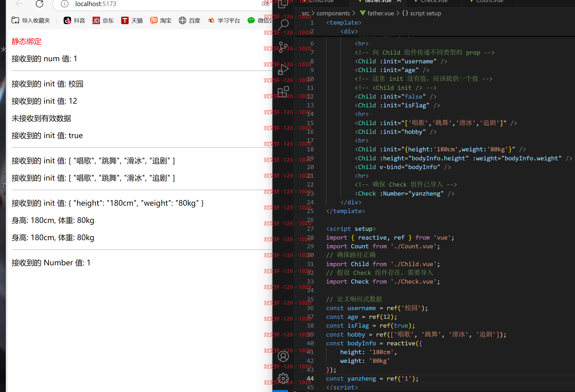Click the Child :init="isFlag" code line
The image size is (575, 392).
pyautogui.click(x=397, y=105)
